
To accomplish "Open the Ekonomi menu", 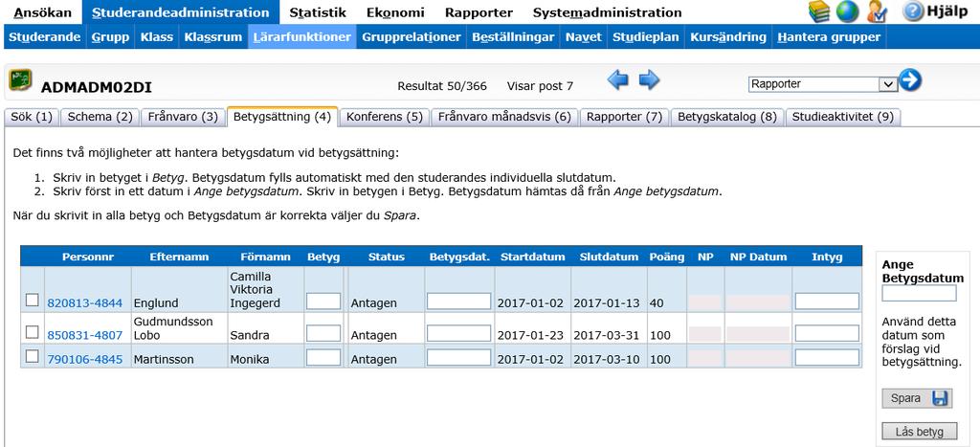I will pos(395,12).
